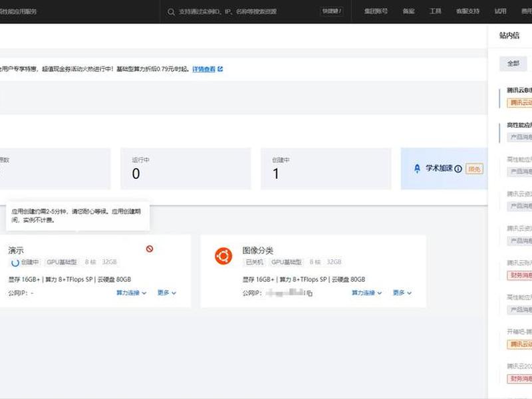532x399 pixels.
Task: Click the Ubuntu logo on 图像分类 card
Action: tap(223, 256)
